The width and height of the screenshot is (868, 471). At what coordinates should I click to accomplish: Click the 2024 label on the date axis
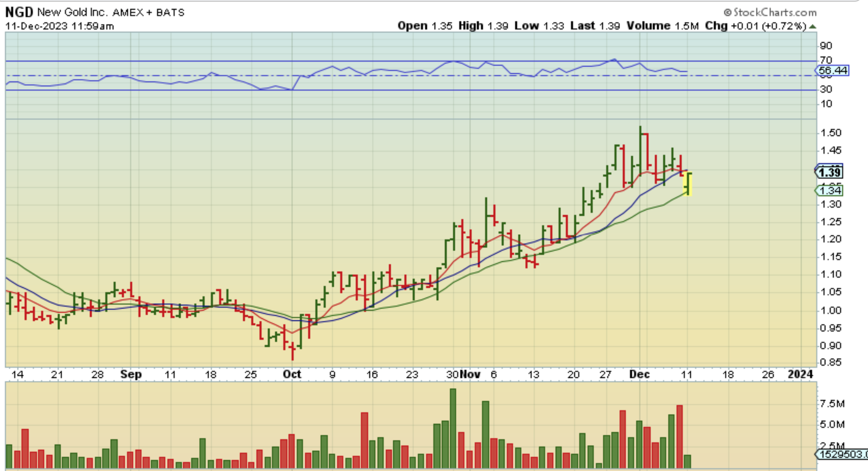(800, 374)
